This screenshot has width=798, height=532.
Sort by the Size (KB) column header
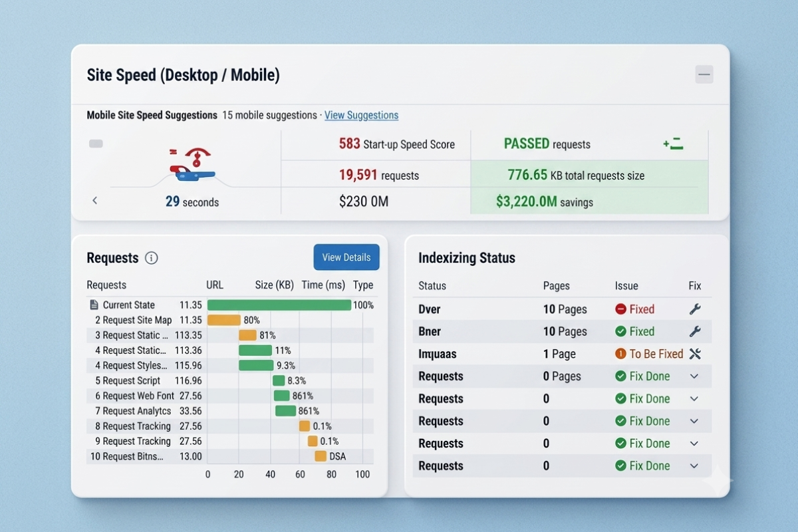point(274,285)
